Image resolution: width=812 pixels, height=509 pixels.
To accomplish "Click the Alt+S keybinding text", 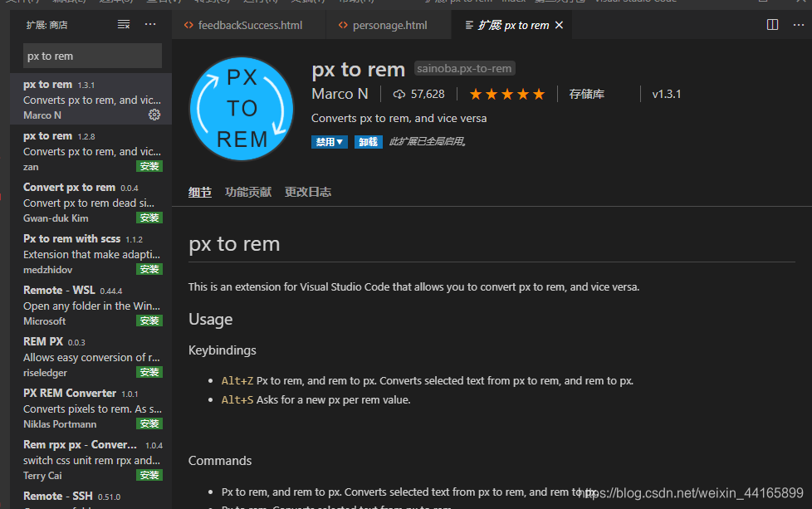I will [x=237, y=400].
